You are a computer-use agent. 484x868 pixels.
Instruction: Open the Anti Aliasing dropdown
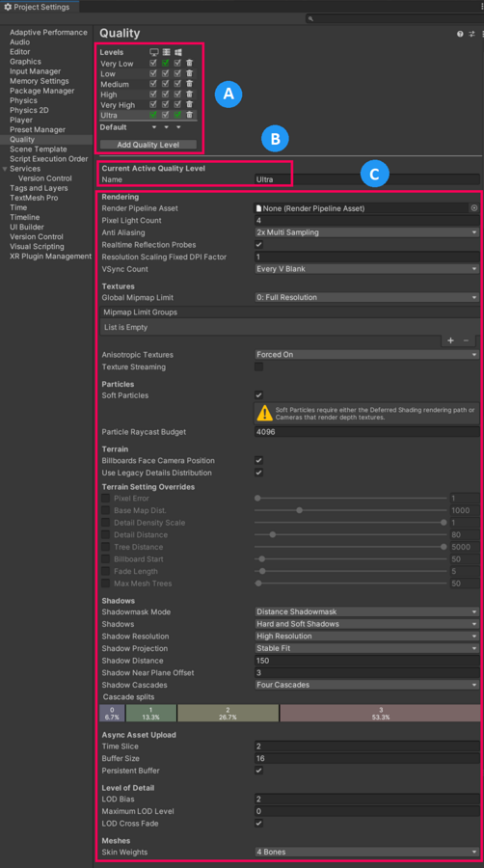(x=367, y=232)
